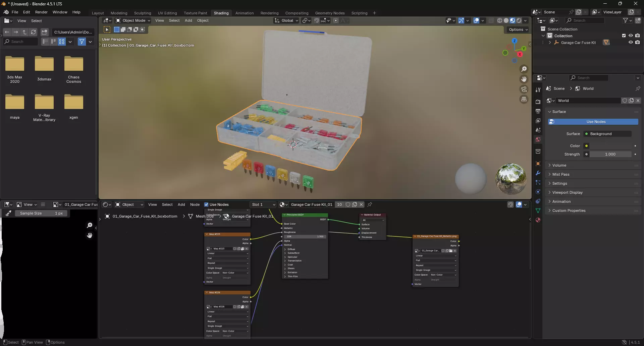Open the View Layer properties tab
This screenshot has height=346, width=644.
538,120
